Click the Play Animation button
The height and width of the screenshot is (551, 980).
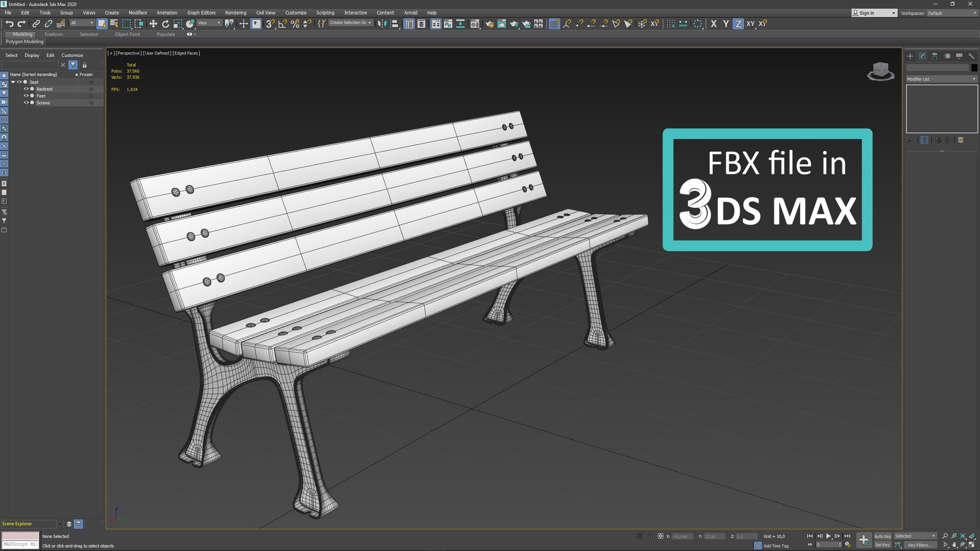click(x=828, y=536)
